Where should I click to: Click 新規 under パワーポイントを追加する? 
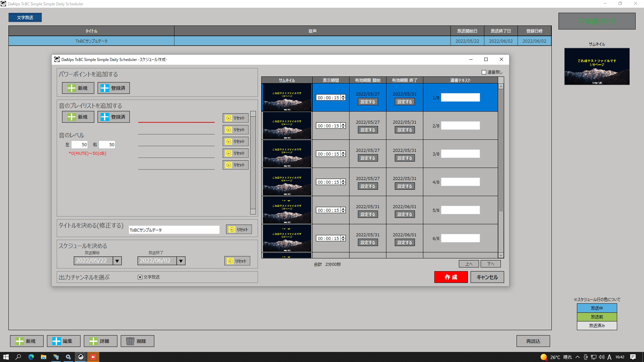coord(78,88)
